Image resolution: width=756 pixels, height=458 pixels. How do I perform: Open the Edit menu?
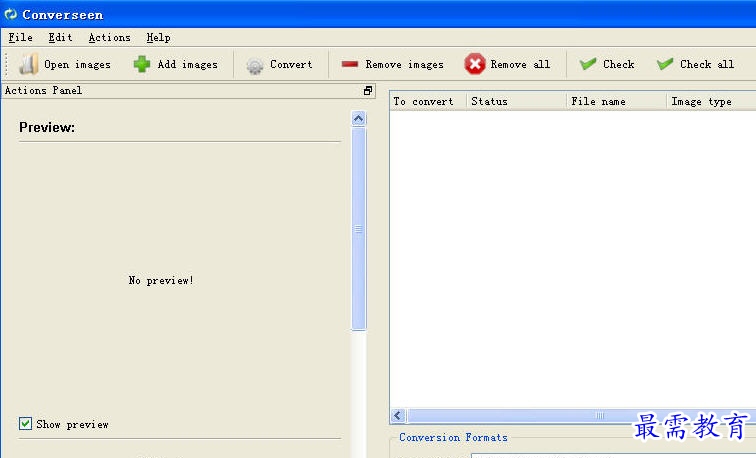pyautogui.click(x=60, y=38)
